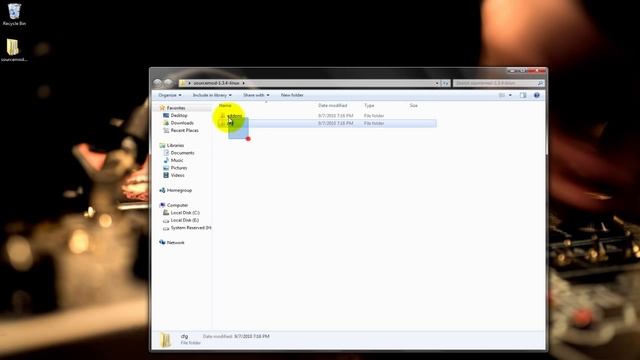
Task: Toggle the preview pane icon
Action: click(523, 95)
